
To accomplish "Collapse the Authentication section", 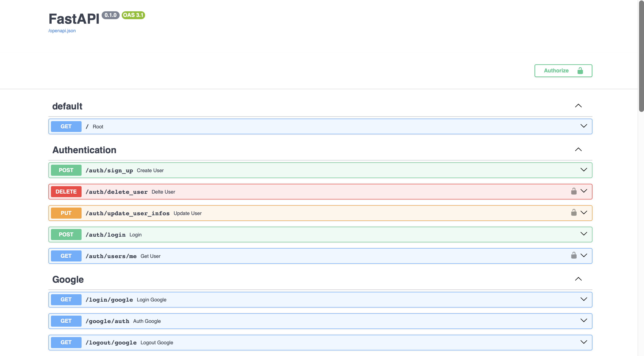I will click(x=578, y=149).
